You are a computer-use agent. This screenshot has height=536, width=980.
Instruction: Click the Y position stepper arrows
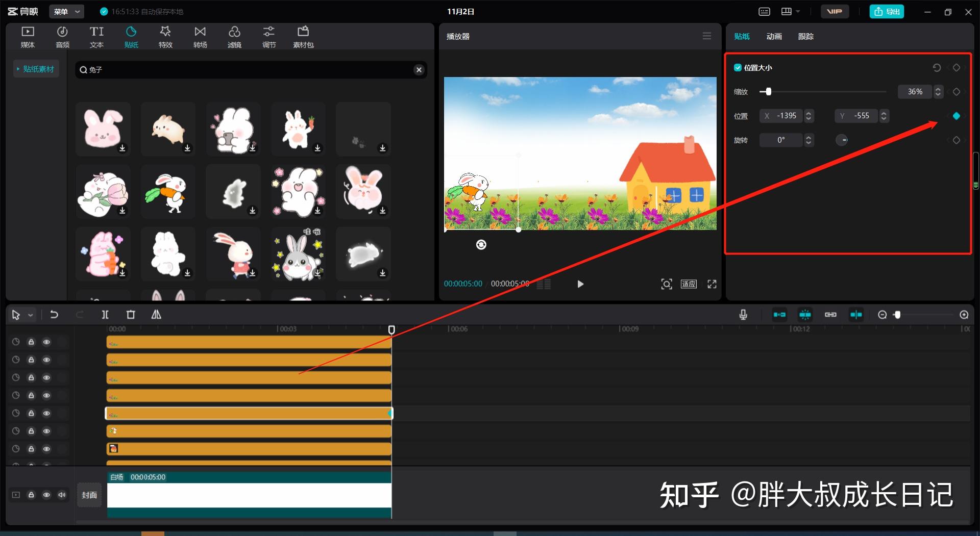coord(884,116)
